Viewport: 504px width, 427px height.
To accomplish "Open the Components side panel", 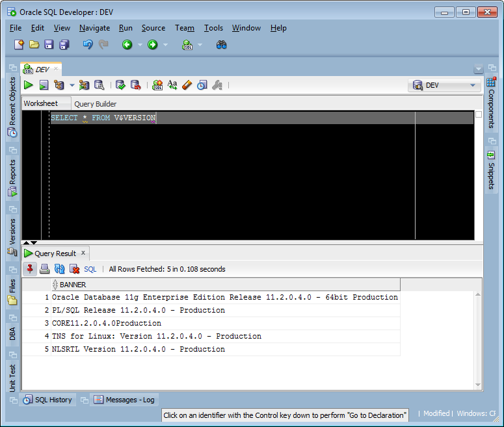I will click(491, 103).
